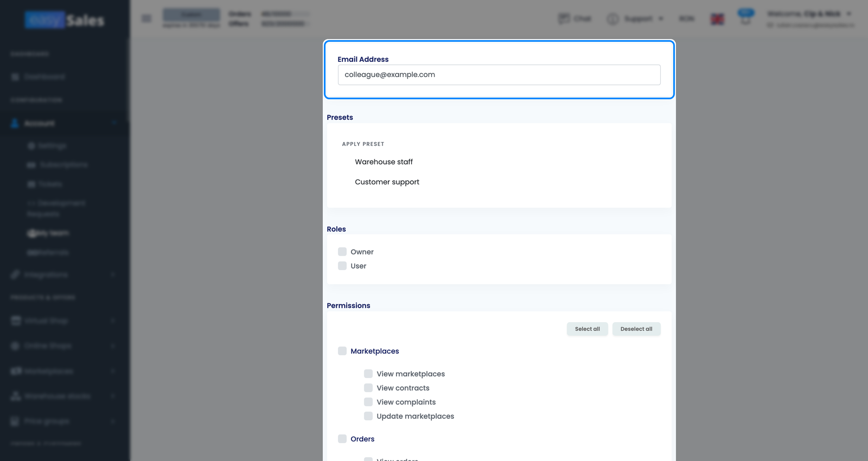Enable the Update marketplaces permission
Screen dimensions: 868x461
click(x=368, y=416)
